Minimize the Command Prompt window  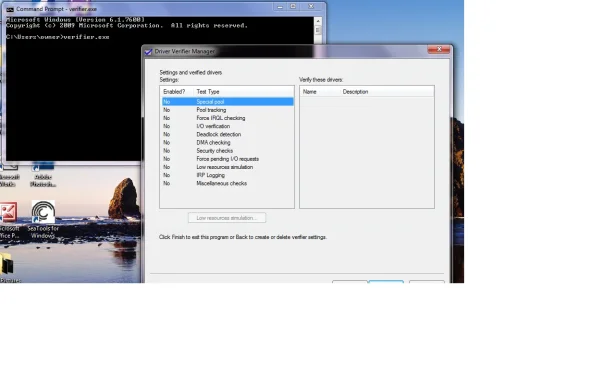point(280,7)
